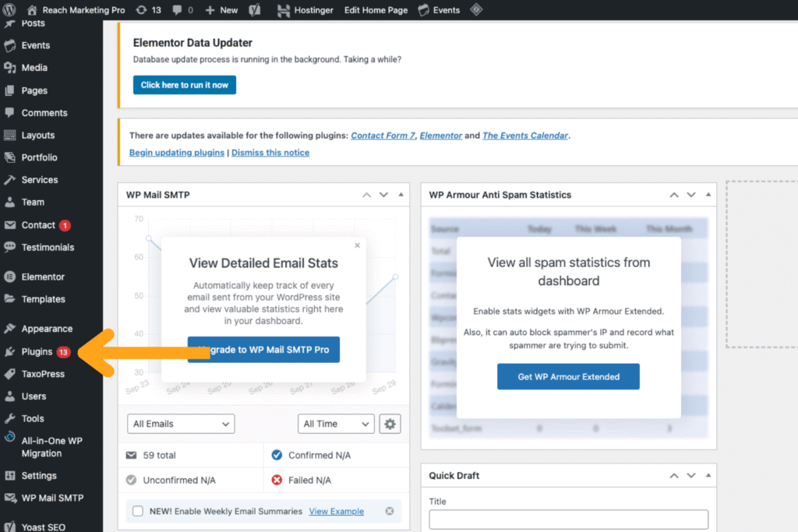Close the View Detailed Email Stats popup

coord(357,245)
